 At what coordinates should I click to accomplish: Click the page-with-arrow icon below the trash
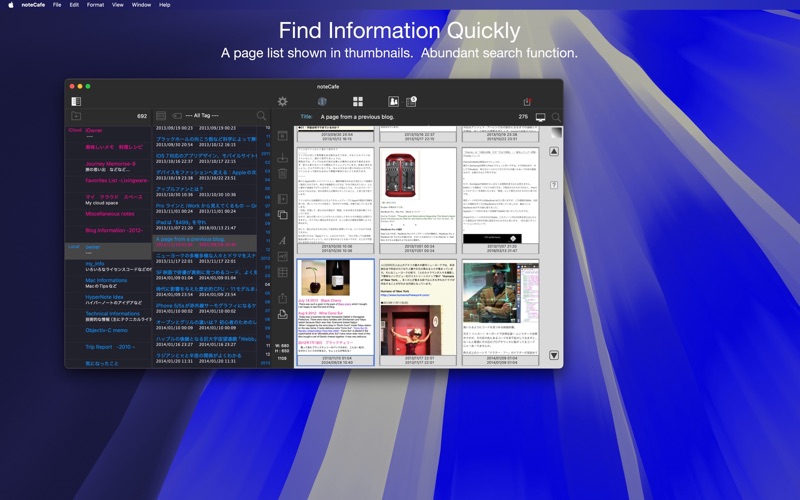point(282,199)
